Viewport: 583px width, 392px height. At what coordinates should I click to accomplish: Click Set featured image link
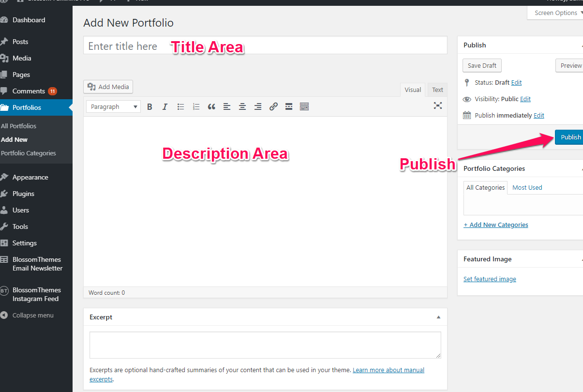(x=490, y=279)
